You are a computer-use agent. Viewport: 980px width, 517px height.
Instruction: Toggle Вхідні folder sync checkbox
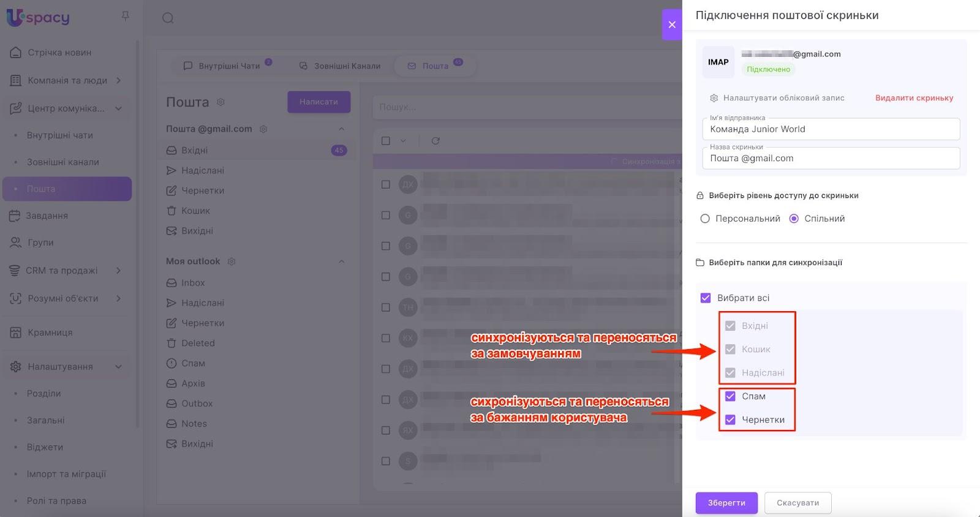pyautogui.click(x=730, y=326)
